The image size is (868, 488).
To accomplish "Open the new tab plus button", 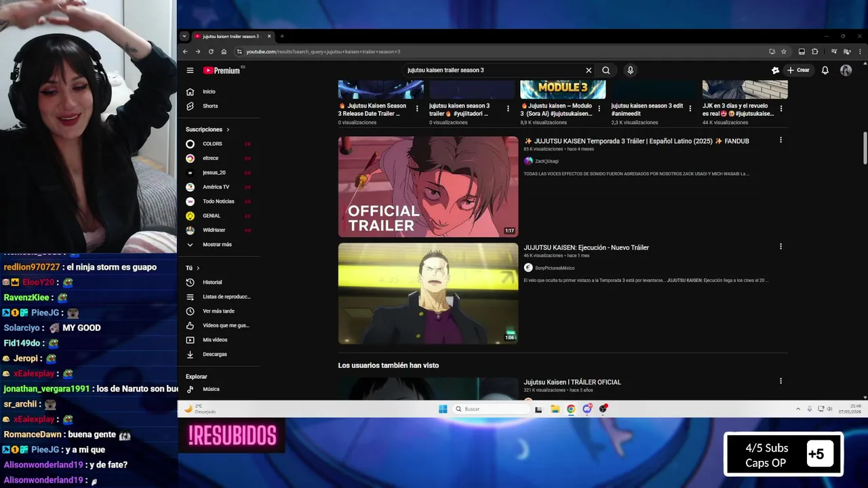I will pos(282,37).
